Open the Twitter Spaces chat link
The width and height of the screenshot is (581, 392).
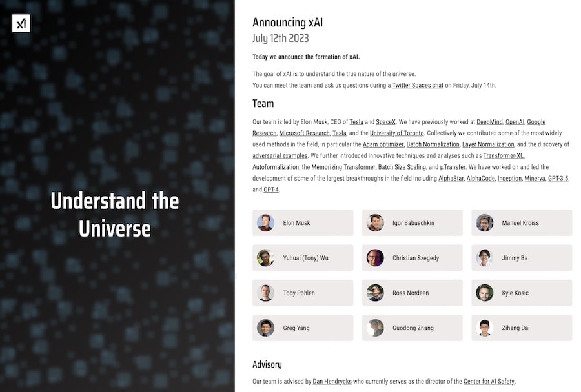pos(418,85)
